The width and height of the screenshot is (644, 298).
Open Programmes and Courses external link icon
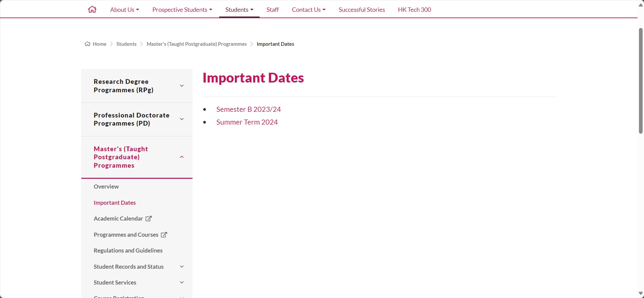164,235
